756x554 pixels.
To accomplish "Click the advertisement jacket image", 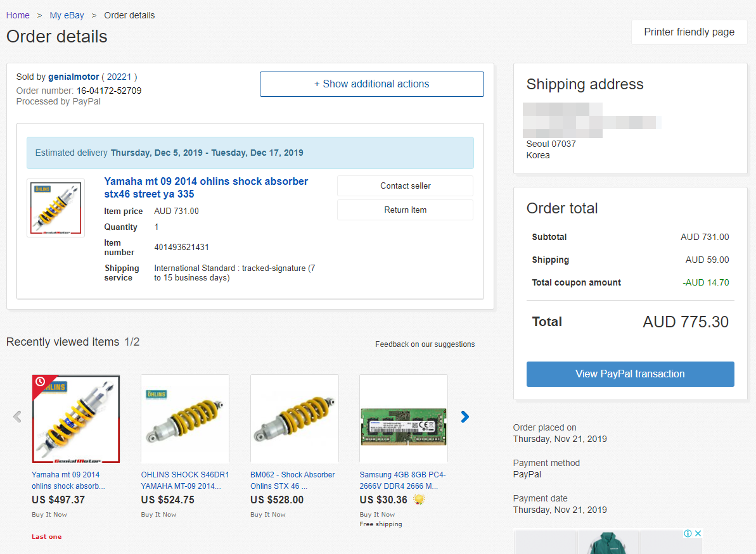I will (608, 543).
